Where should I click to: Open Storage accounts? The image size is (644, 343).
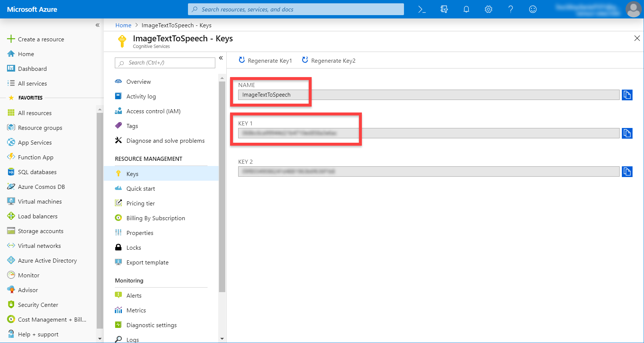tap(35, 231)
